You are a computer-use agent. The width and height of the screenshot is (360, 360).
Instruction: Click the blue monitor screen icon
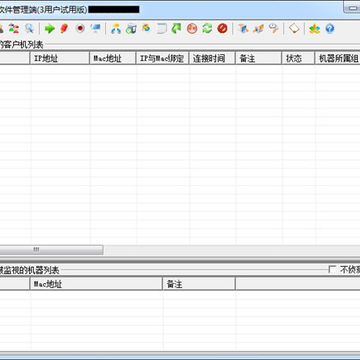coord(96,29)
